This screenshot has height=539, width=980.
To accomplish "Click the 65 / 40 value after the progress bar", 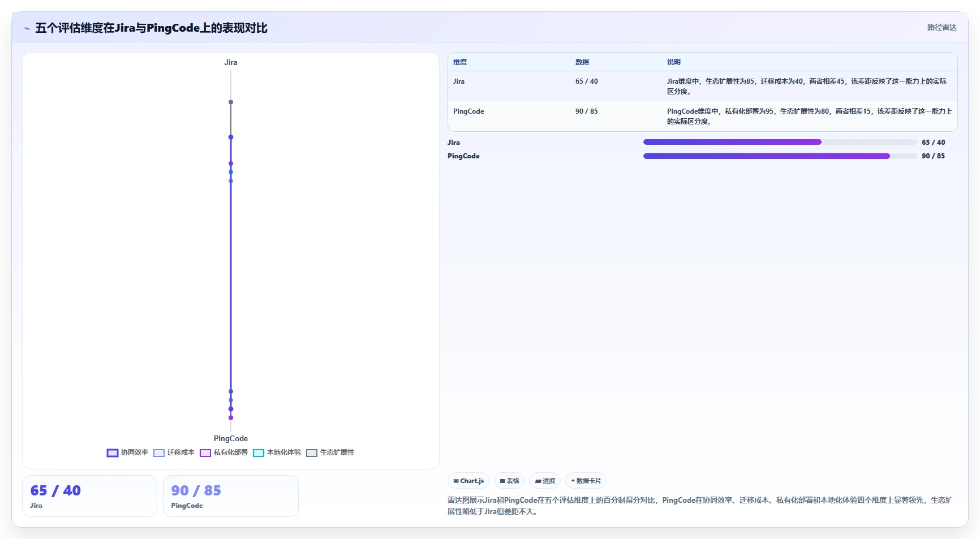I will click(933, 143).
